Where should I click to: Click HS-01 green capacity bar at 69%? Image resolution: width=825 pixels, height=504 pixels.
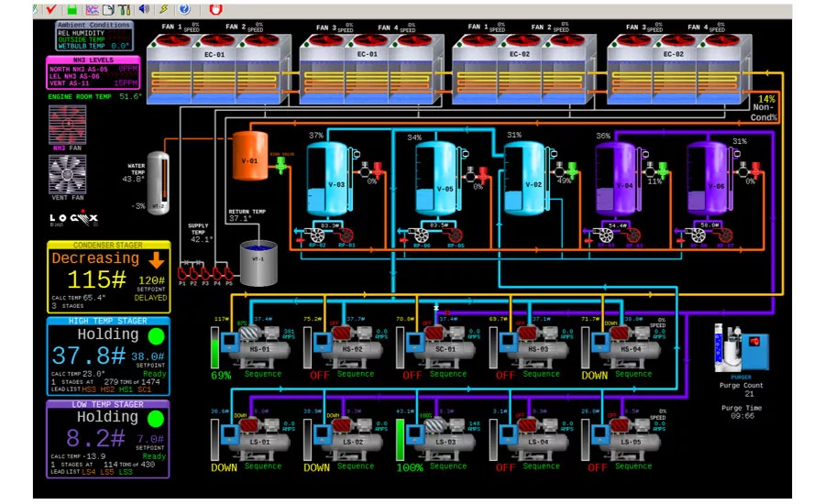coord(214,347)
